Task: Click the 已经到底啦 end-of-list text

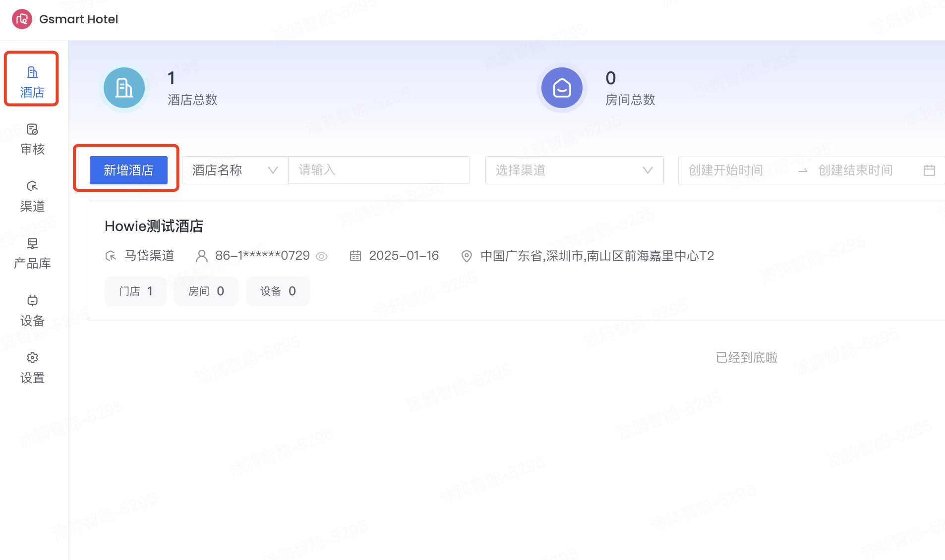Action: pos(747,357)
